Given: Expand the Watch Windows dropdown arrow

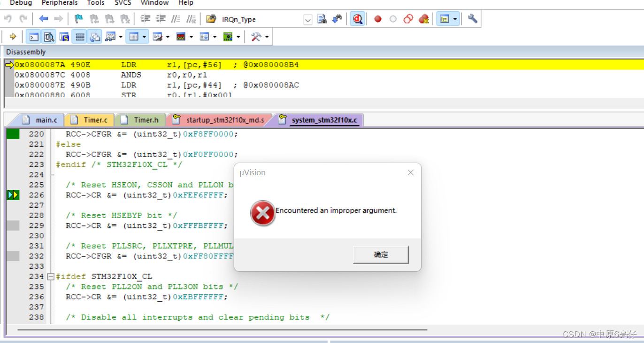Looking at the screenshot, I should (x=121, y=36).
